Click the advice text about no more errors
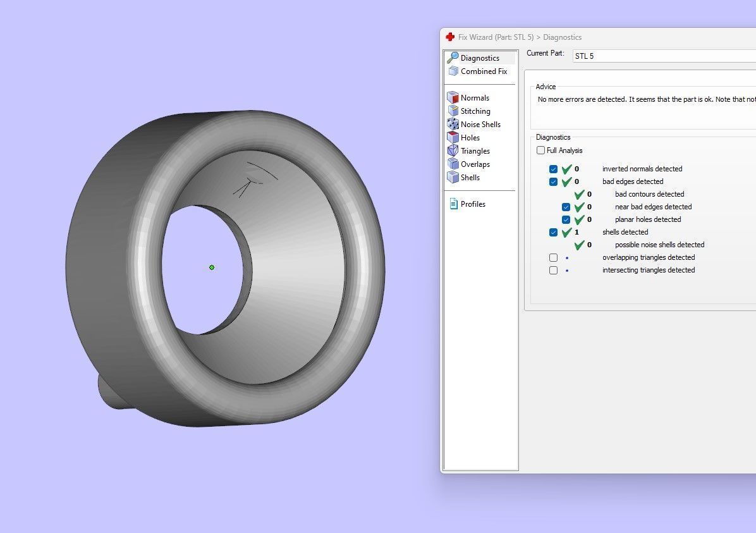Screen dimensions: 756x533 647,99
